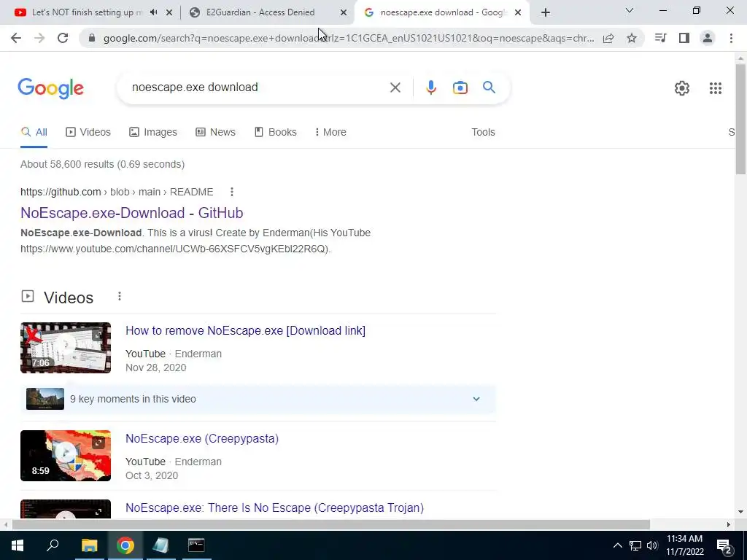The image size is (747, 560).
Task: Open the network icon in system tray
Action: (635, 545)
